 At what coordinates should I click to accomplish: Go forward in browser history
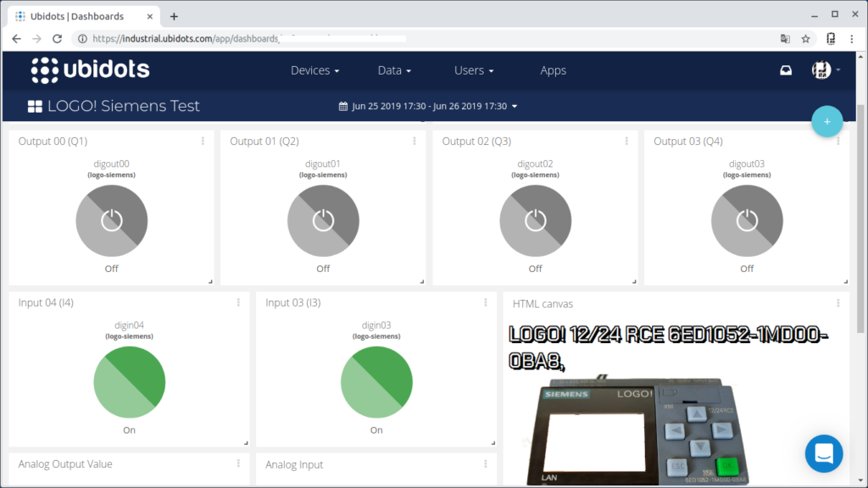36,39
